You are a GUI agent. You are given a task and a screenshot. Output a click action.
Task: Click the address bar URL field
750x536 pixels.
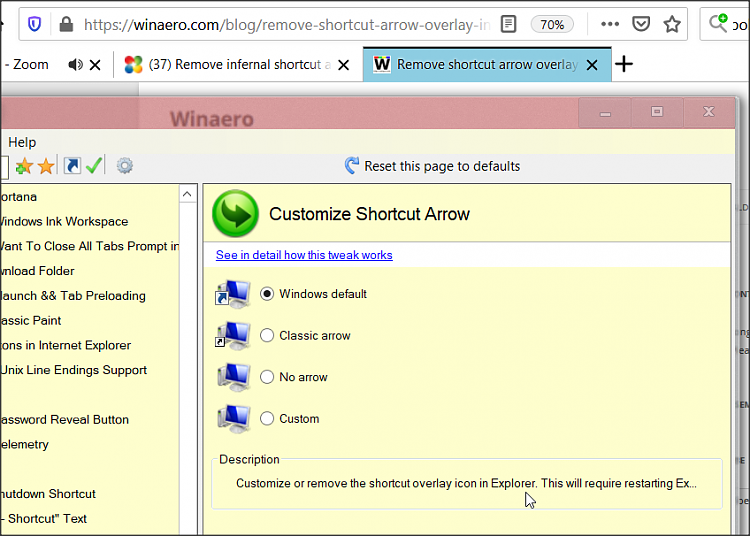pos(287,24)
